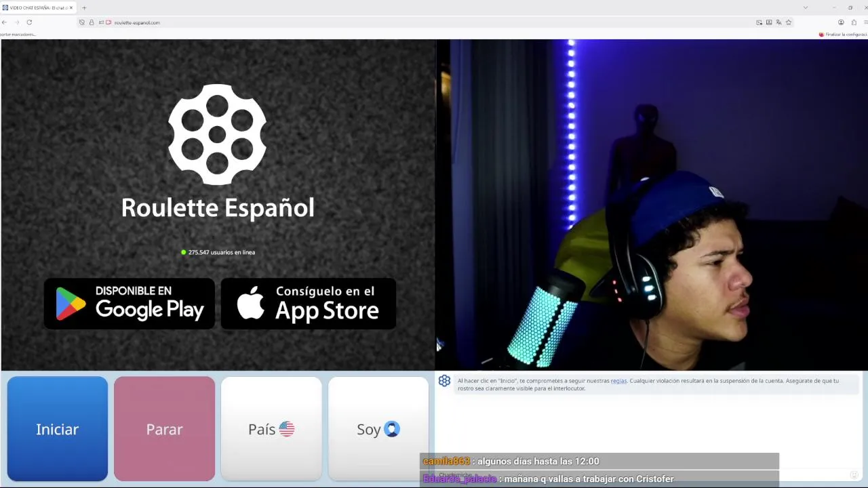Click the install/save page icon in address bar

click(x=769, y=22)
